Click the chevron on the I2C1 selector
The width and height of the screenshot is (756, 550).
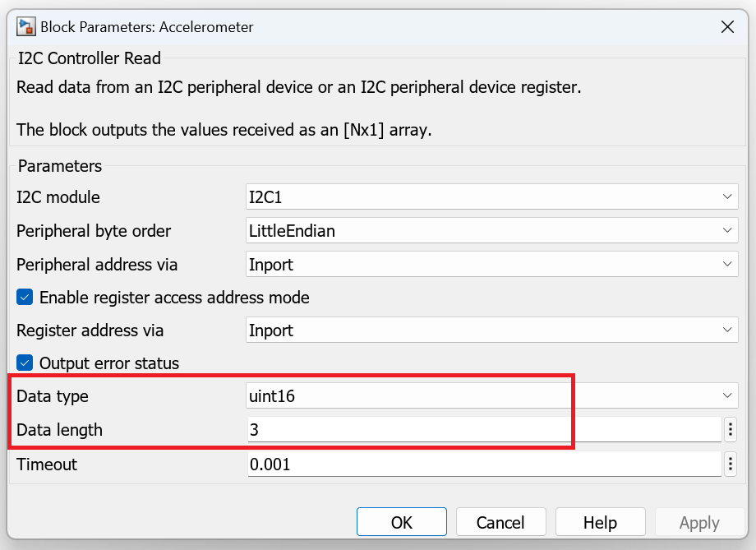pyautogui.click(x=727, y=196)
